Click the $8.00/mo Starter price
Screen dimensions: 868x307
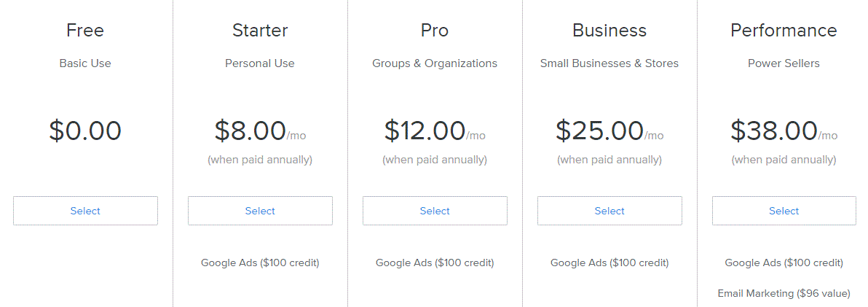(x=260, y=131)
